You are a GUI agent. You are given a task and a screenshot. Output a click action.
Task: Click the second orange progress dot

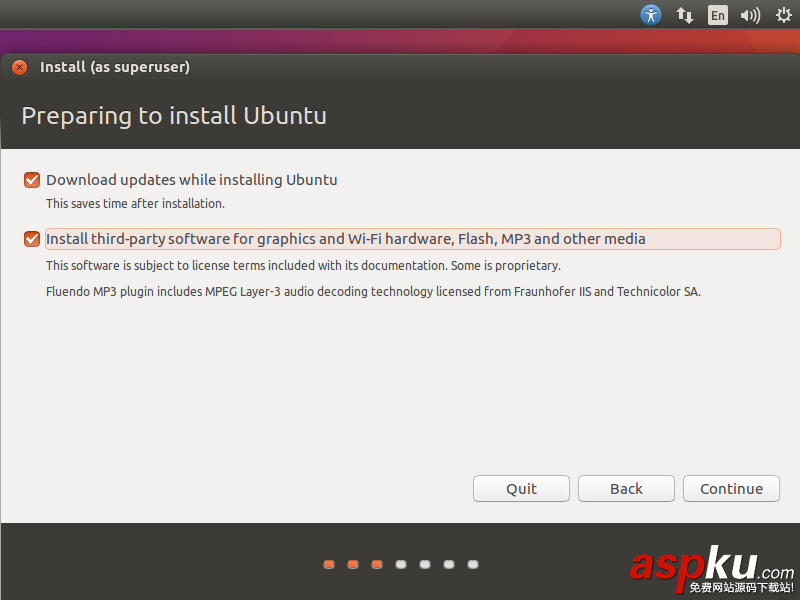click(353, 564)
